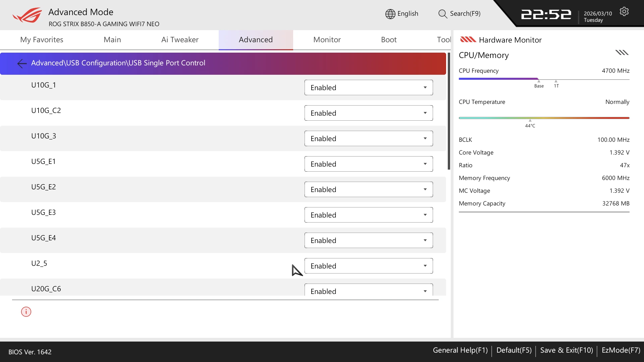644x362 pixels.
Task: Collapse the CPU/Memory section stripes icon
Action: 622,53
